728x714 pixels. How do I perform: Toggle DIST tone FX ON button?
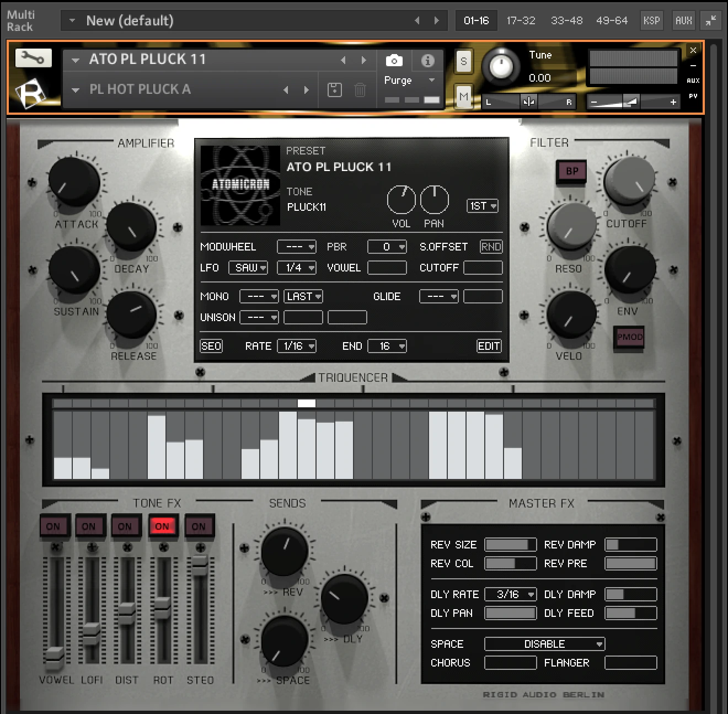pos(125,526)
